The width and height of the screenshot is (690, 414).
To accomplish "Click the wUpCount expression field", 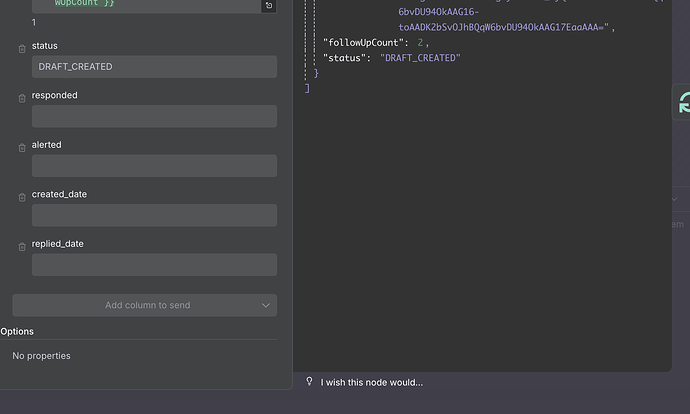I will (x=146, y=5).
